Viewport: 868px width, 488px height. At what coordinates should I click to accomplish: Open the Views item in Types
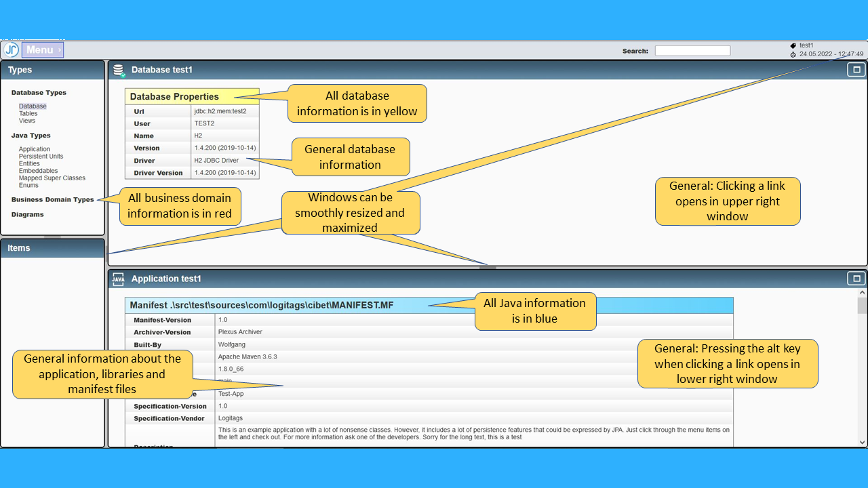pyautogui.click(x=27, y=121)
